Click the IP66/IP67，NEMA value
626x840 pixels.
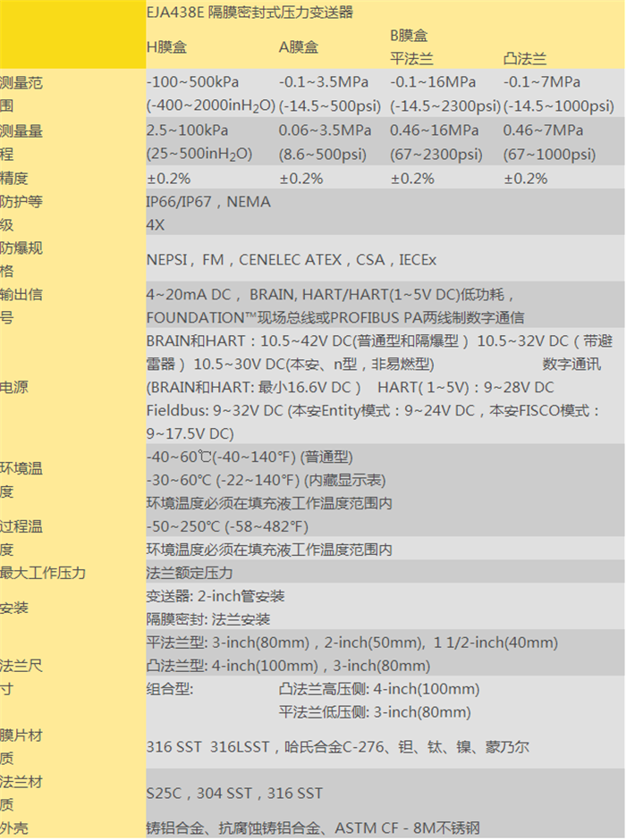tap(208, 202)
